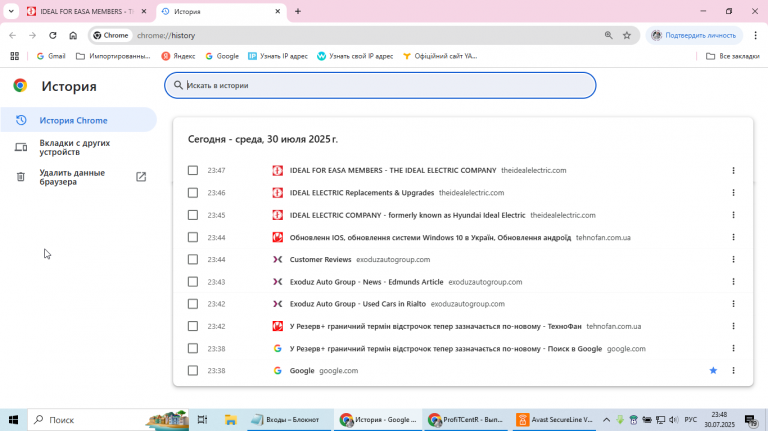Open a new tab with the plus button

coord(298,11)
